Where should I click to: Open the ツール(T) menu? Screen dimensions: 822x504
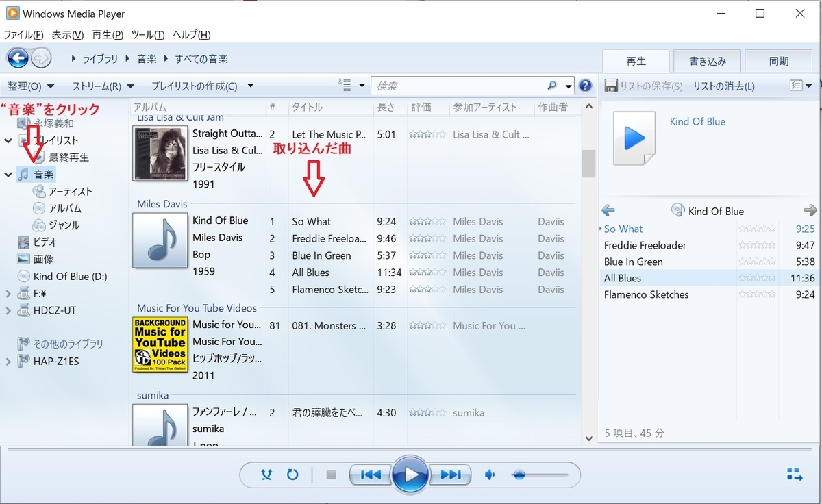click(x=147, y=35)
